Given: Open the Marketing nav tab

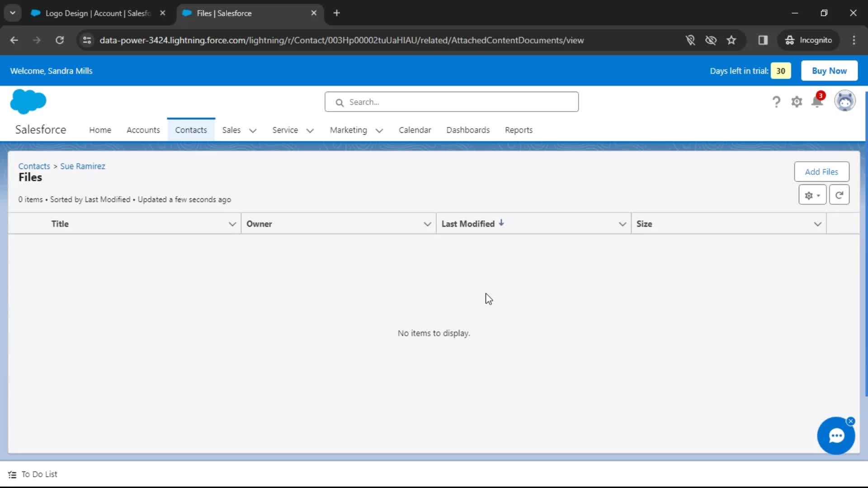Looking at the screenshot, I should click(348, 130).
